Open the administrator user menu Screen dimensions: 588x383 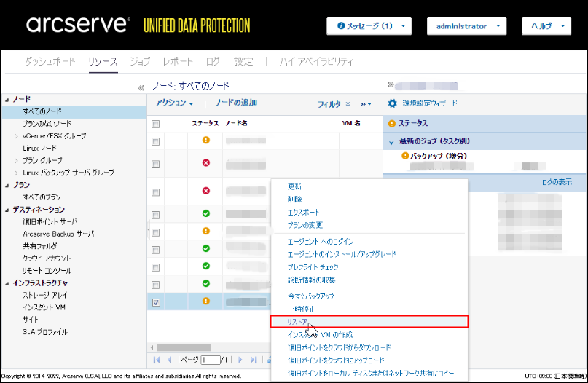coord(466,26)
